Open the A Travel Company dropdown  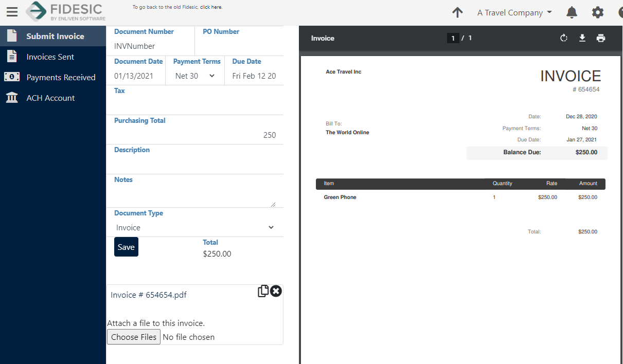click(514, 12)
